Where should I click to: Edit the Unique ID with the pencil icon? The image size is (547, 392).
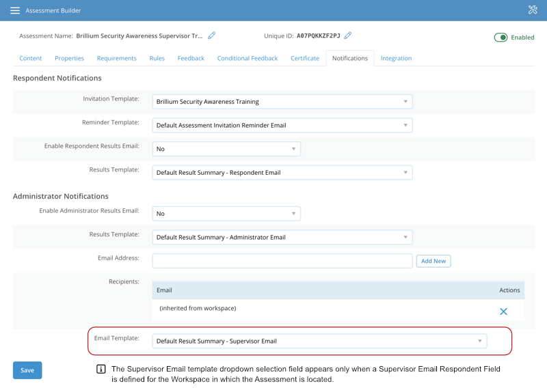[348, 36]
